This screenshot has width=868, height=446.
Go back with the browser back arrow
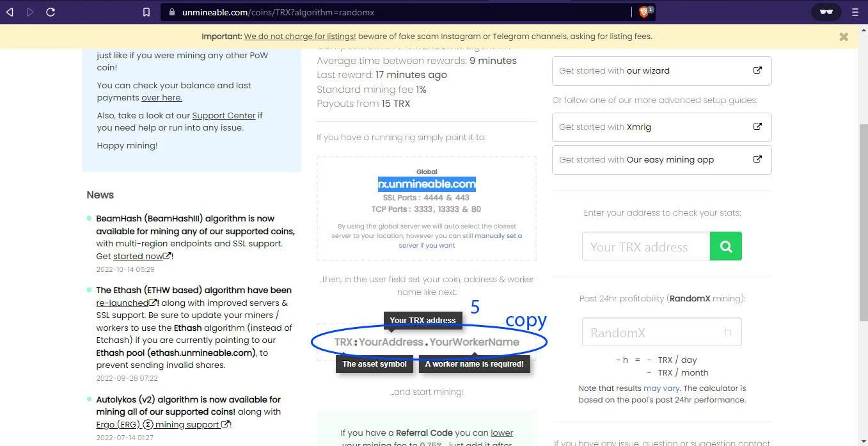(x=10, y=12)
